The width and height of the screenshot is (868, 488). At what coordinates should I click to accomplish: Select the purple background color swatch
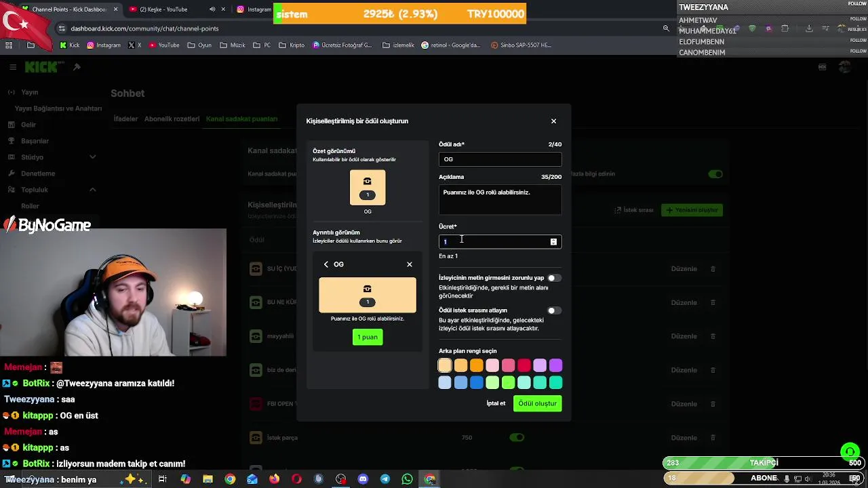click(x=555, y=365)
